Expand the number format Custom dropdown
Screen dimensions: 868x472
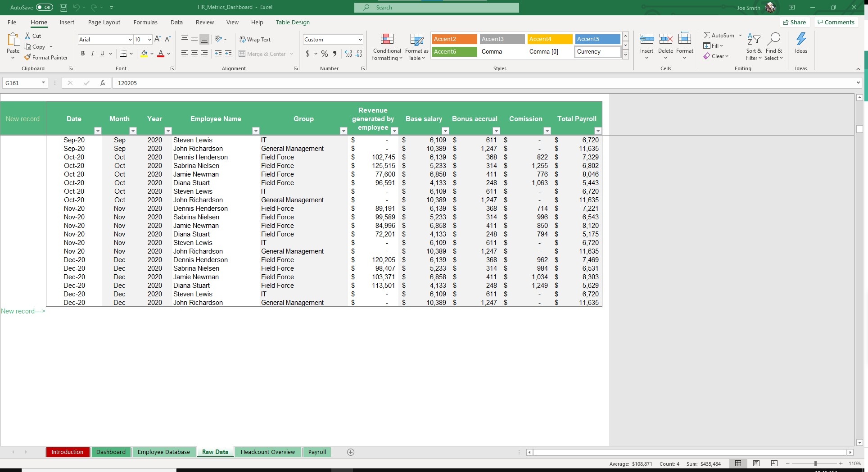pyautogui.click(x=360, y=40)
